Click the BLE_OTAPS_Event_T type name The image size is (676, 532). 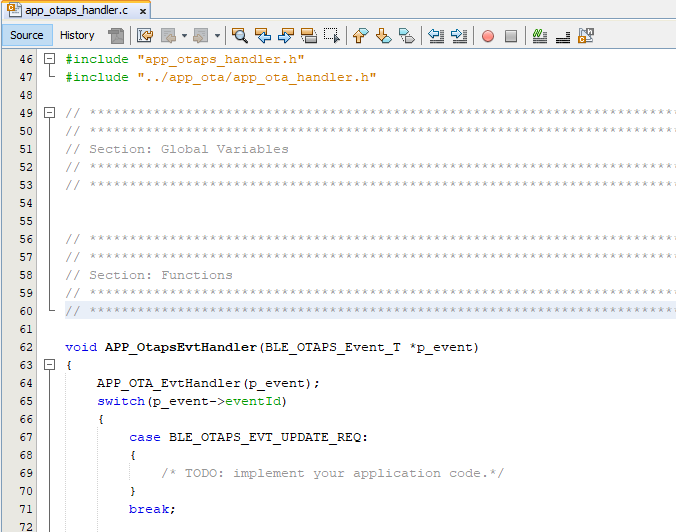(x=333, y=347)
